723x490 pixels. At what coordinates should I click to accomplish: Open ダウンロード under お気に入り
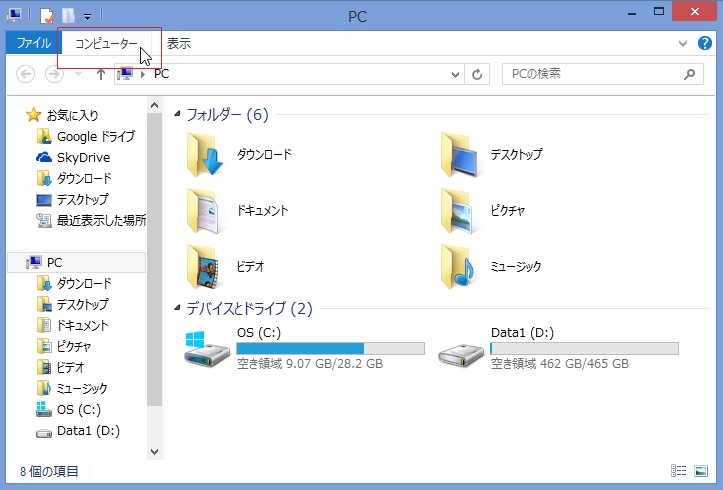[74, 178]
